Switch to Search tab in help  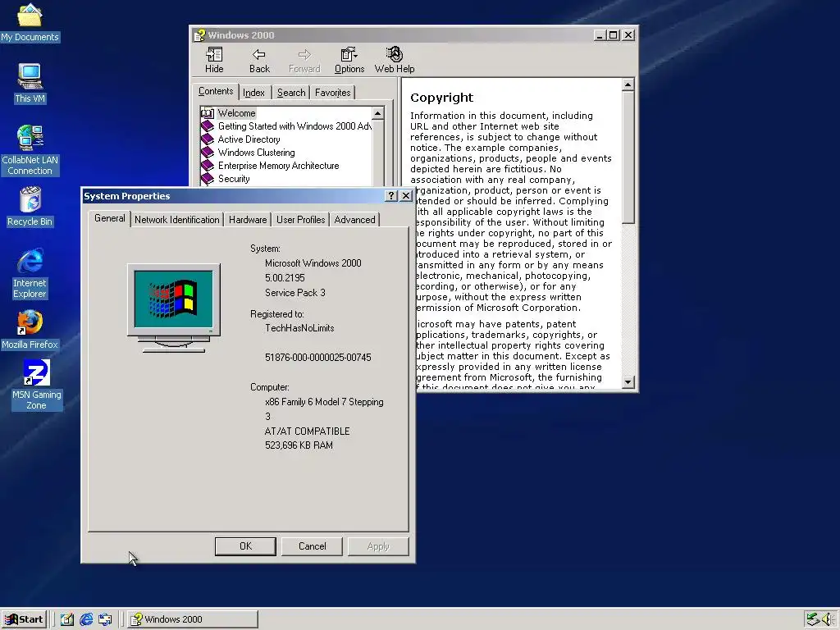pyautogui.click(x=291, y=93)
